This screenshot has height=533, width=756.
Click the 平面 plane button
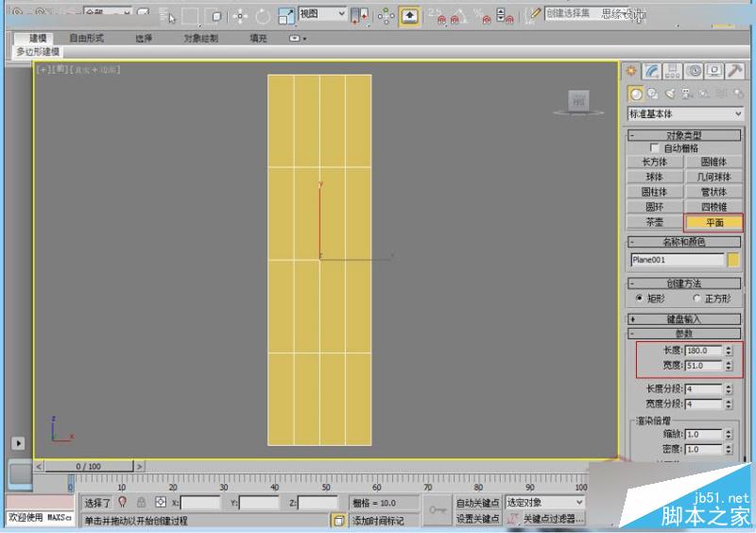point(714,222)
